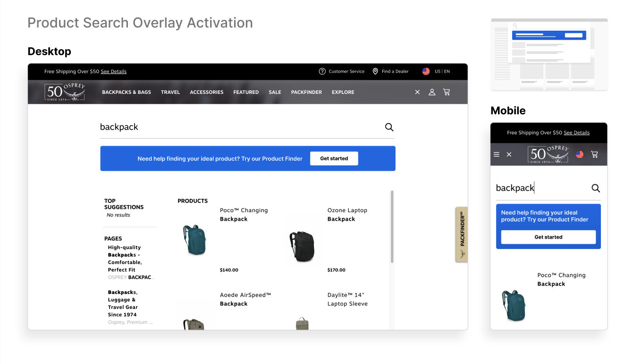Screen dimensions: 633x364
Task: Click the desktop backpack search input field
Action: [241, 127]
